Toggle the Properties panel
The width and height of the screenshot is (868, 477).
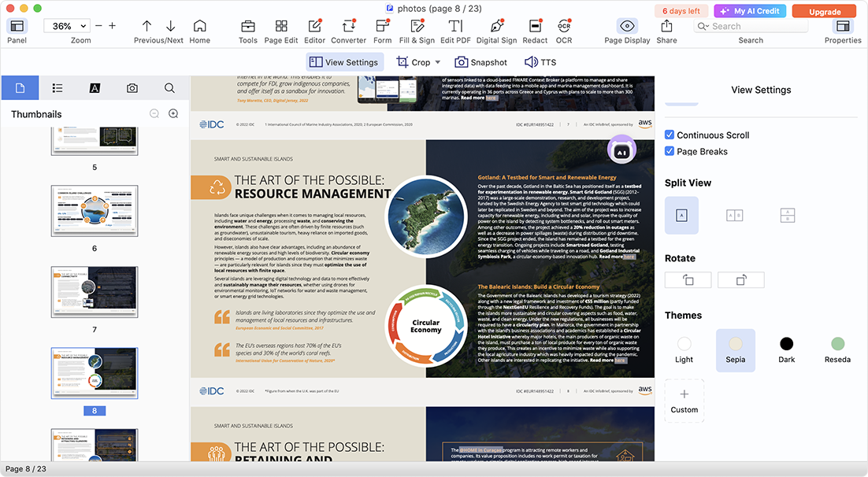[843, 26]
